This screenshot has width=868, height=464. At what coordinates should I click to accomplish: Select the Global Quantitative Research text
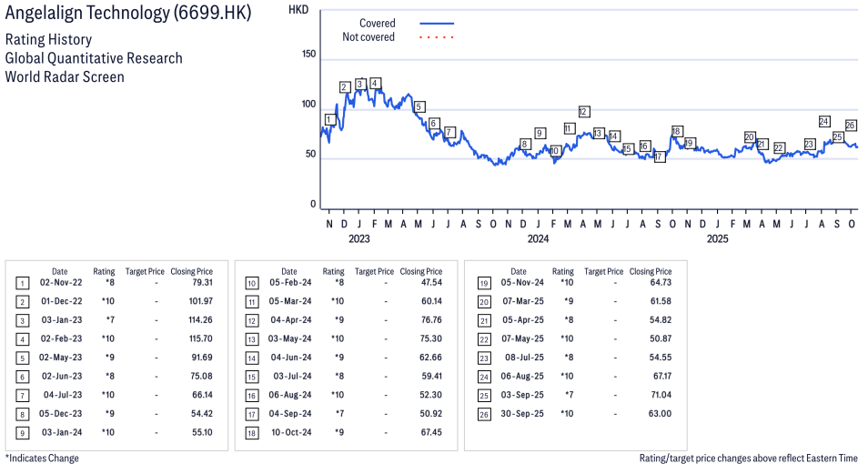[x=94, y=58]
